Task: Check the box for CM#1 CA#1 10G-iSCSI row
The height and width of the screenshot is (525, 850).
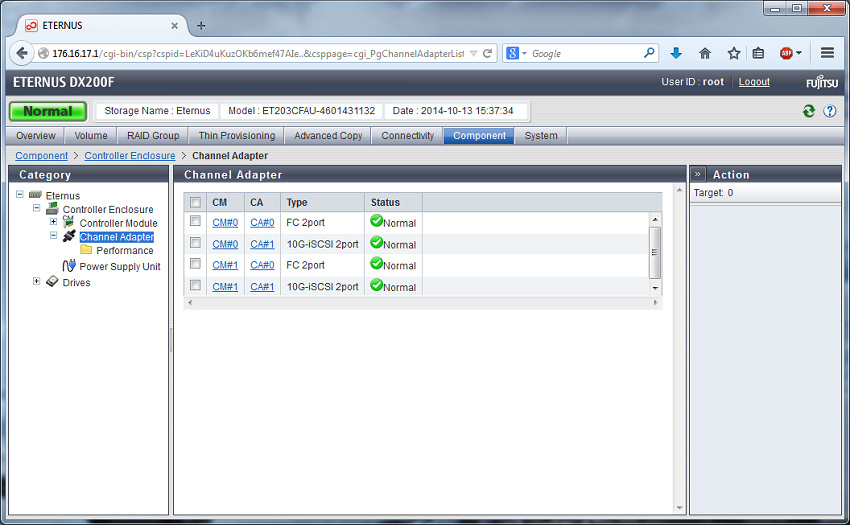Action: [x=195, y=285]
